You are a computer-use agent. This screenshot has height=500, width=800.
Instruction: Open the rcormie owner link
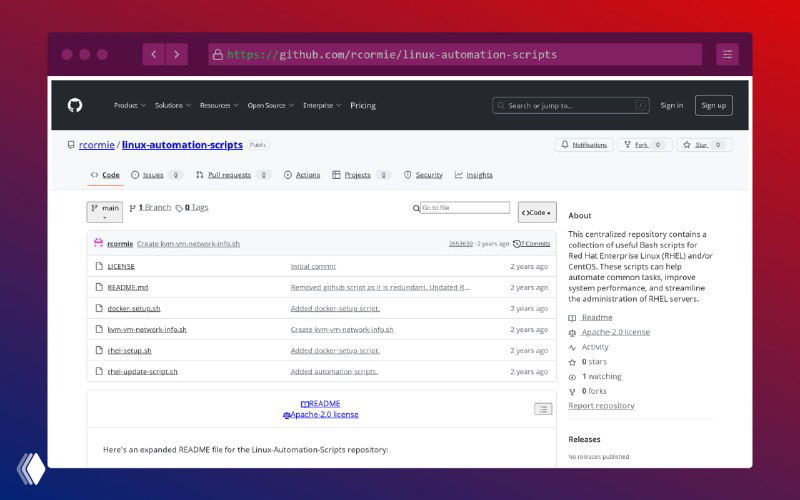[96, 145]
